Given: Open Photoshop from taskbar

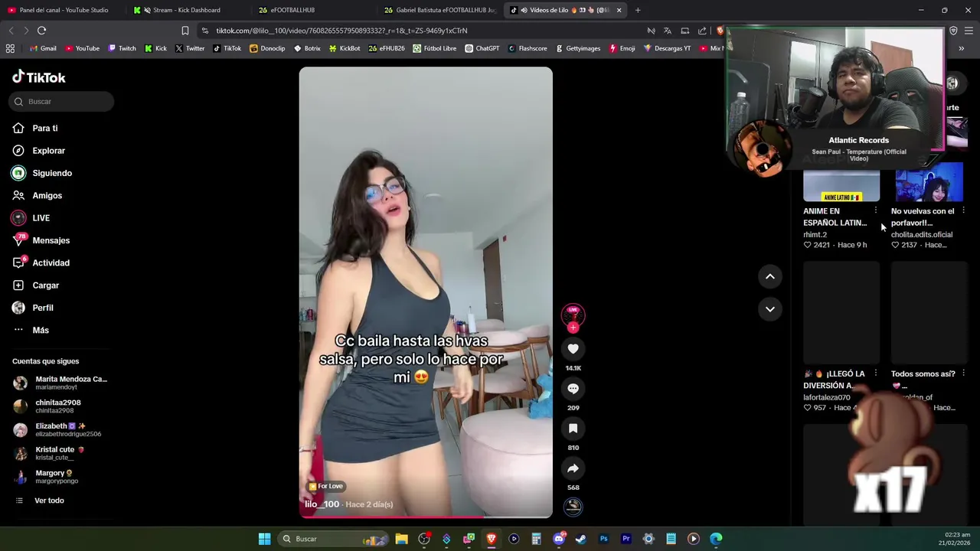Looking at the screenshot, I should coord(603,539).
